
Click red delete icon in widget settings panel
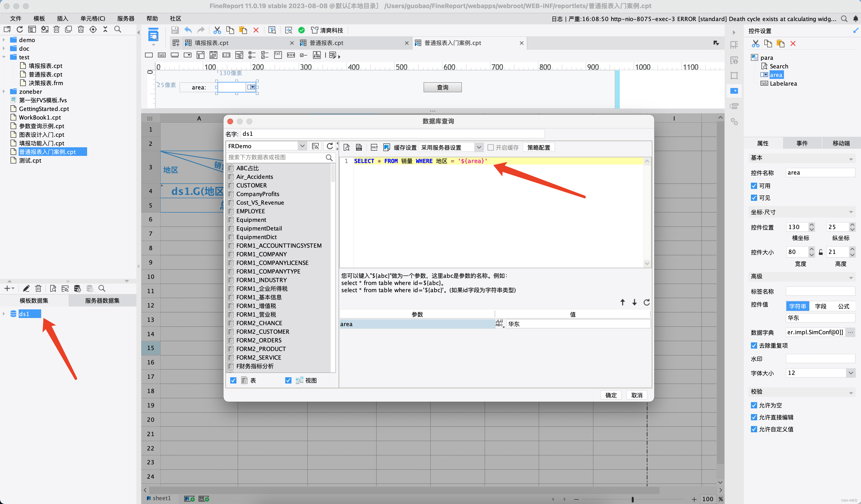(793, 44)
